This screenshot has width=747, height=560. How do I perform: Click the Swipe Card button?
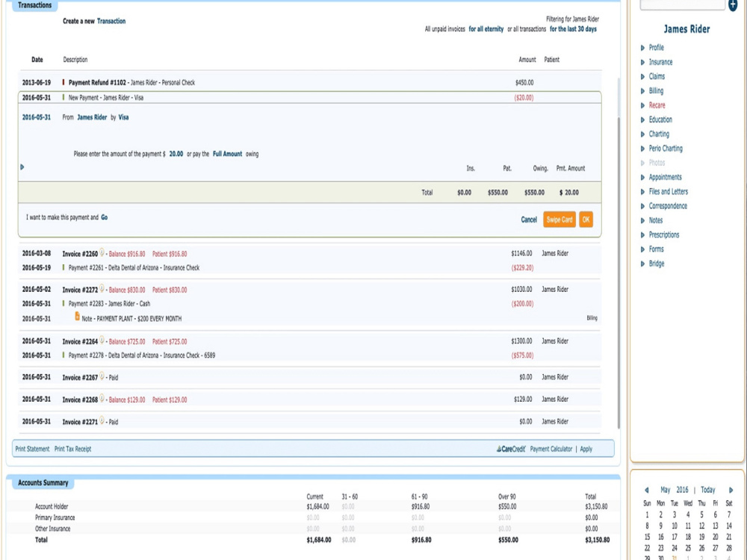(560, 220)
